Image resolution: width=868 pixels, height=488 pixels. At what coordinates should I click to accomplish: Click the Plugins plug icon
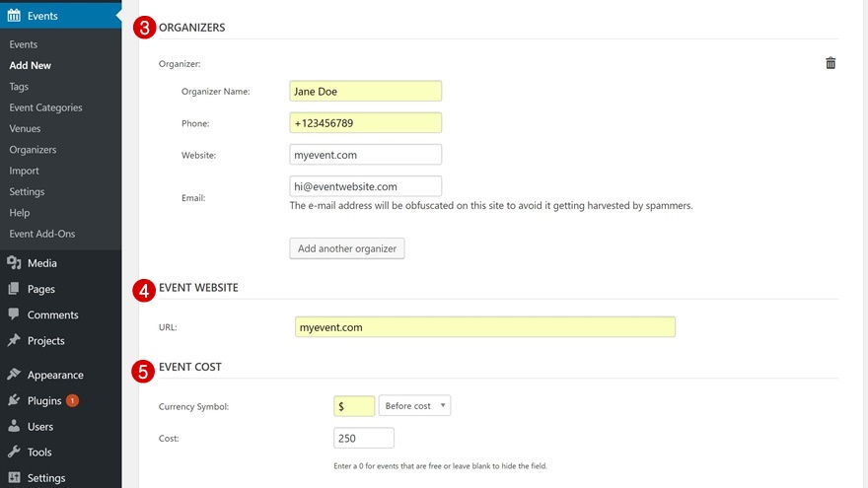pyautogui.click(x=14, y=401)
